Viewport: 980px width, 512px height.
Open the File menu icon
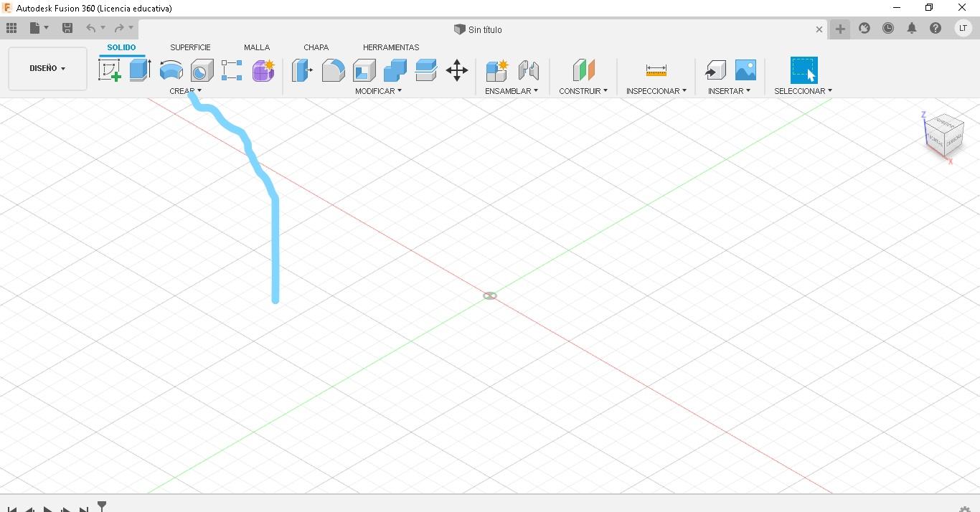(34, 28)
